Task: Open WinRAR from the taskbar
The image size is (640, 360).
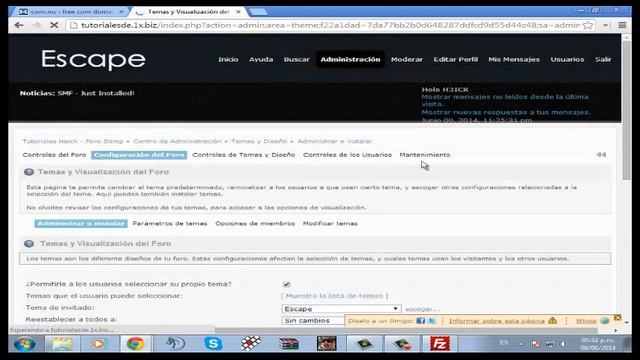Action: click(x=289, y=344)
